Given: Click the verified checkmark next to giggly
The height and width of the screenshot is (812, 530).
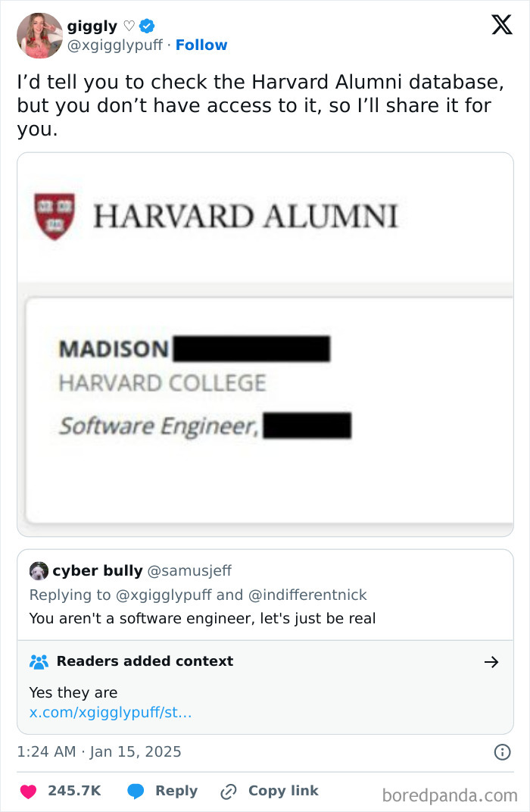Looking at the screenshot, I should (x=146, y=25).
